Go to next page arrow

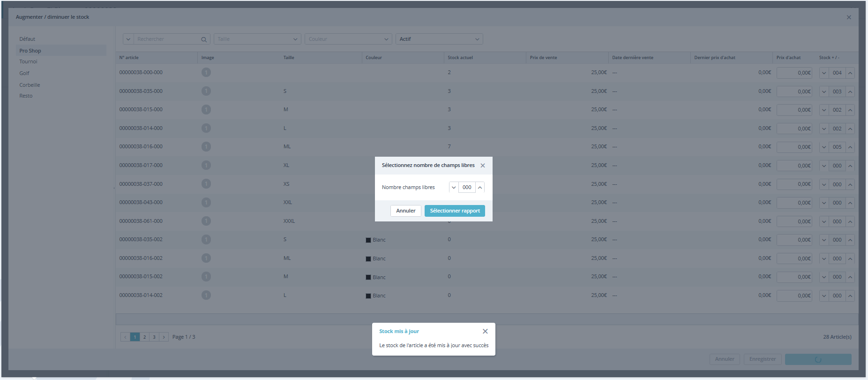[x=164, y=337]
